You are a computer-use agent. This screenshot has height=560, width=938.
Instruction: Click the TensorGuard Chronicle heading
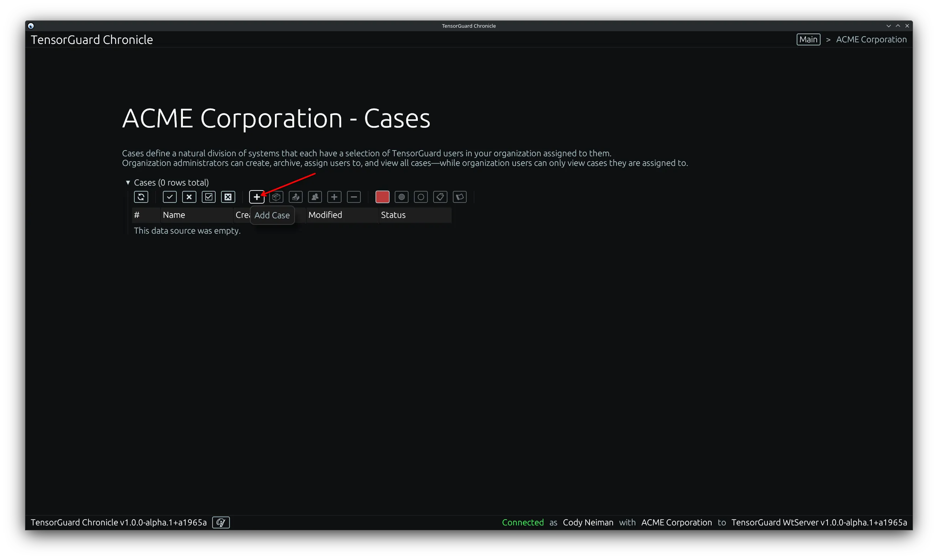[x=92, y=39]
